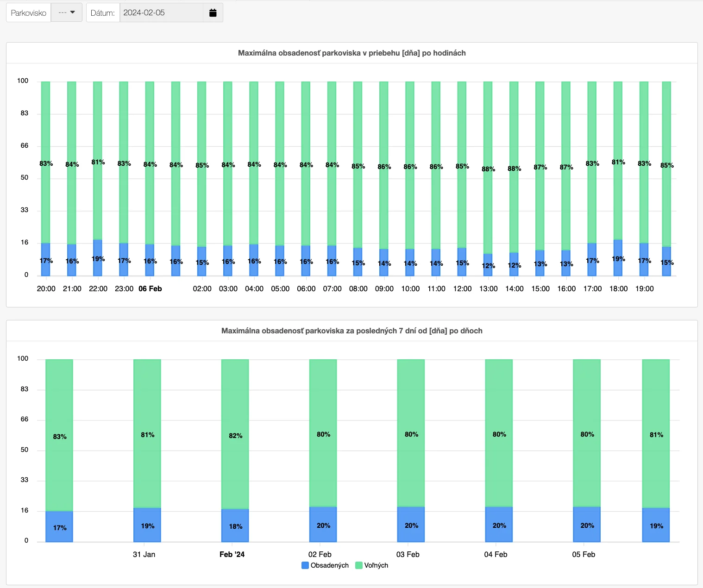This screenshot has width=703, height=588.
Task: Click the Dátum input field
Action: (161, 13)
